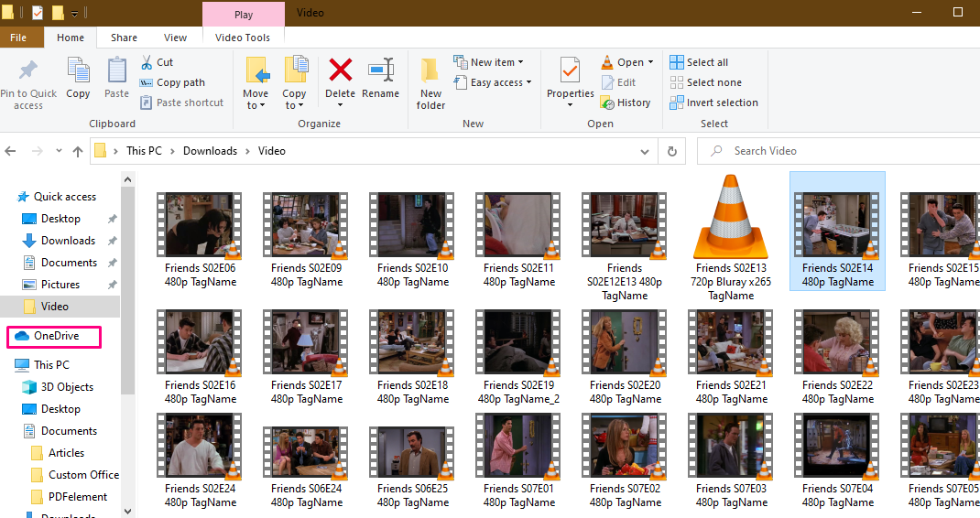This screenshot has width=980, height=518.
Task: Click the Delete red X icon
Action: 340,70
